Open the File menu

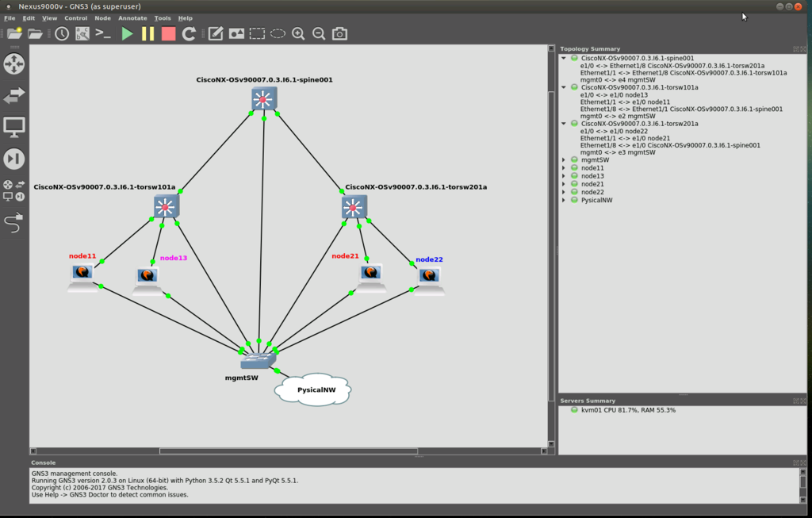[10, 18]
